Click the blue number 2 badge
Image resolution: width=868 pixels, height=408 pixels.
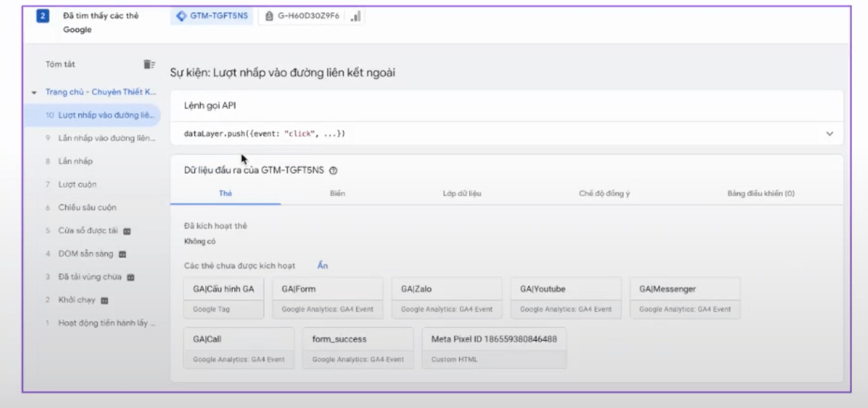(42, 16)
